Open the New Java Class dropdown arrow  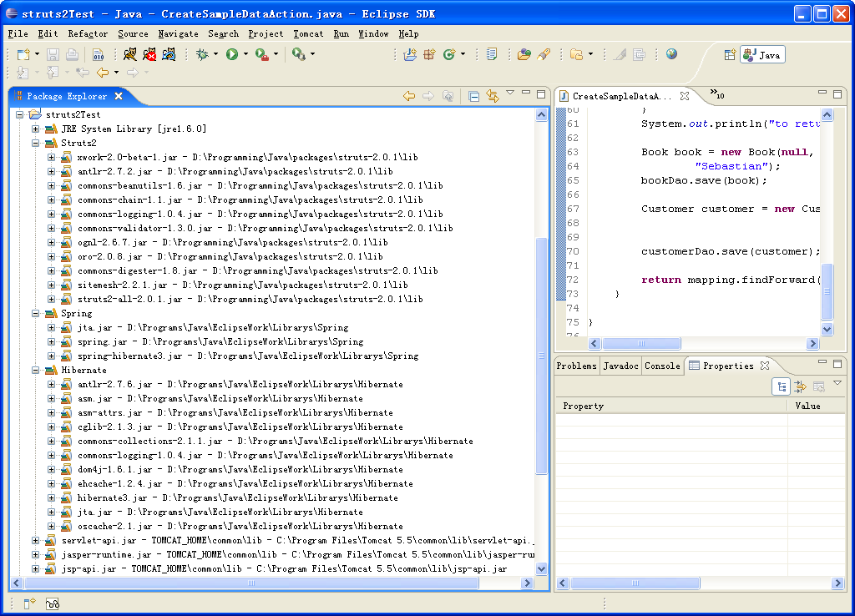[463, 54]
